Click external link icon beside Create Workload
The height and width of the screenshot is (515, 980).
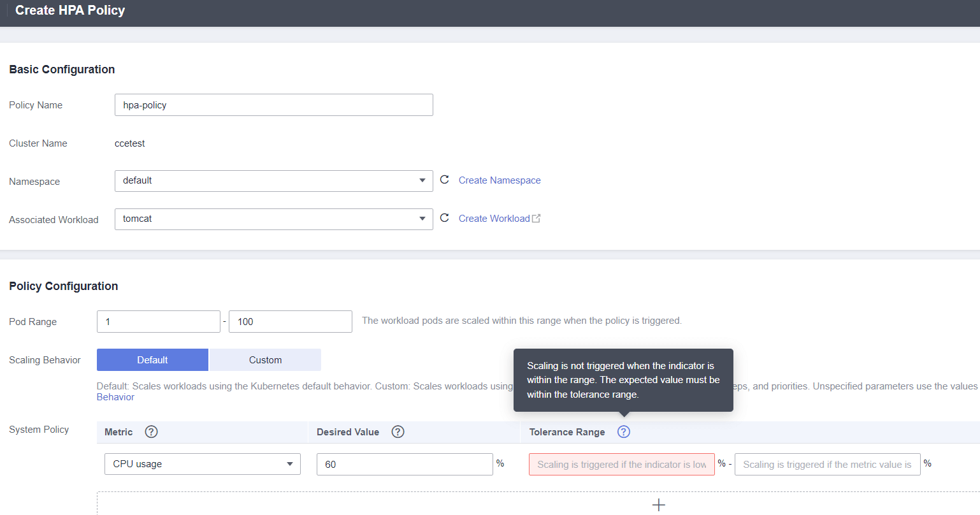(537, 219)
